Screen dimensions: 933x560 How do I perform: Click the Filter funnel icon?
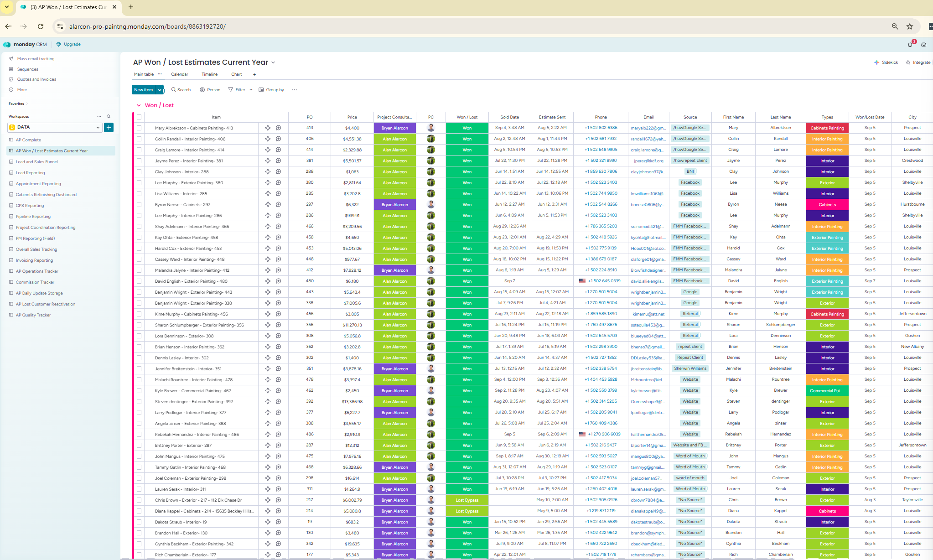click(x=231, y=90)
